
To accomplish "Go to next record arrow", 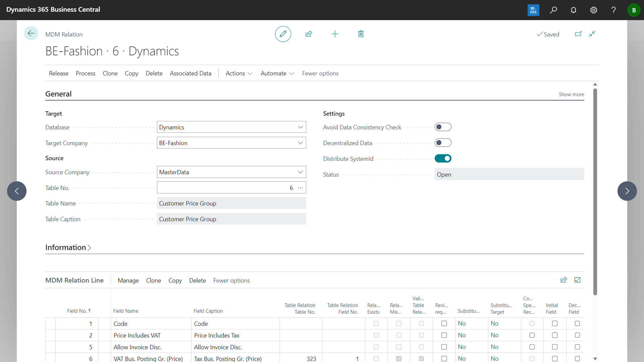I will click(x=627, y=191).
